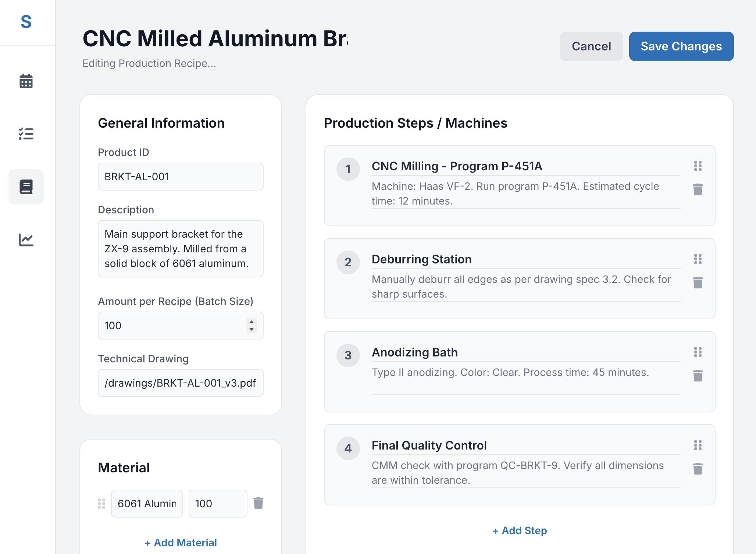Image resolution: width=756 pixels, height=554 pixels.
Task: Delete the 6061 Aluminum material row
Action: 258,503
